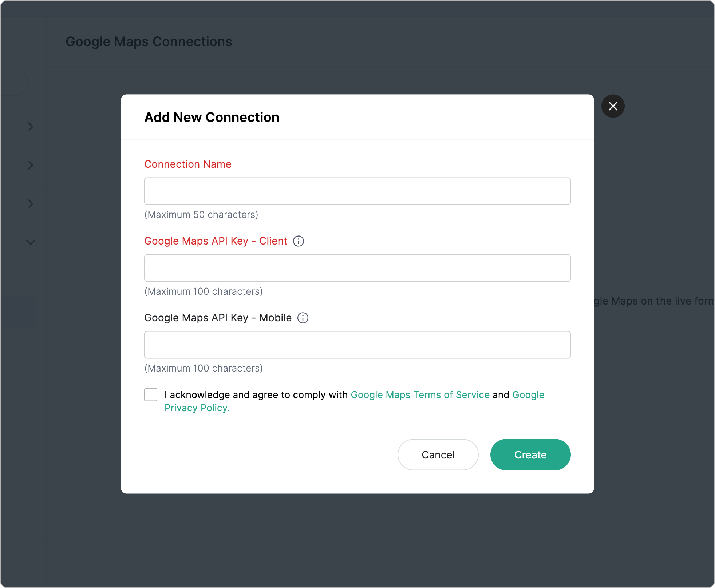
Task: Open Google Maps Terms of Service link
Action: click(420, 395)
